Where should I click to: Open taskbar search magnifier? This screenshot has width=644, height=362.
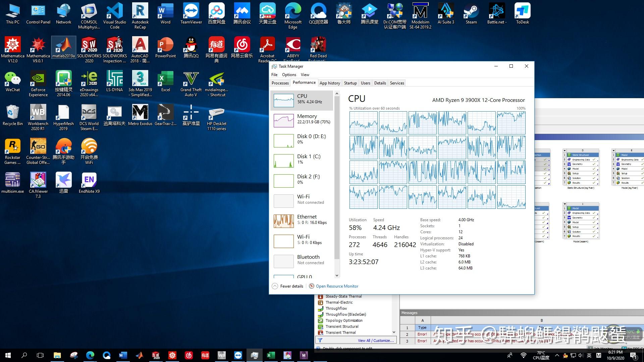pyautogui.click(x=24, y=355)
